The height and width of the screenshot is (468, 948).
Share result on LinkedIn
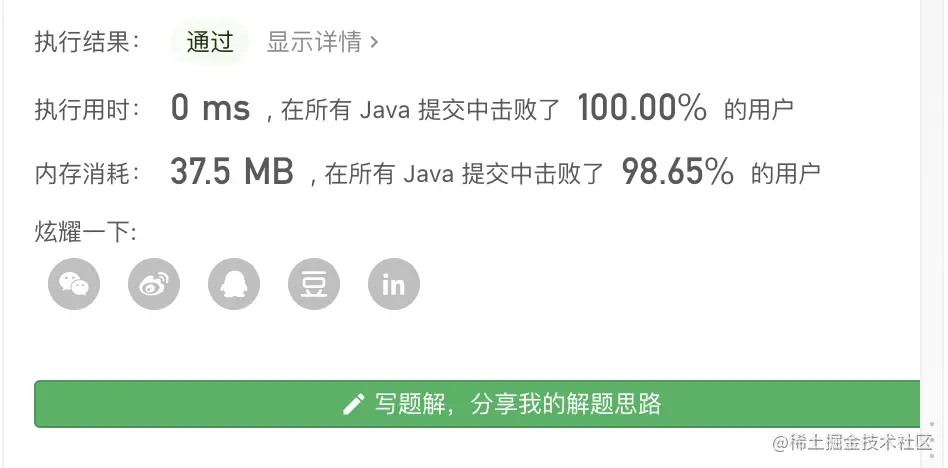point(394,284)
